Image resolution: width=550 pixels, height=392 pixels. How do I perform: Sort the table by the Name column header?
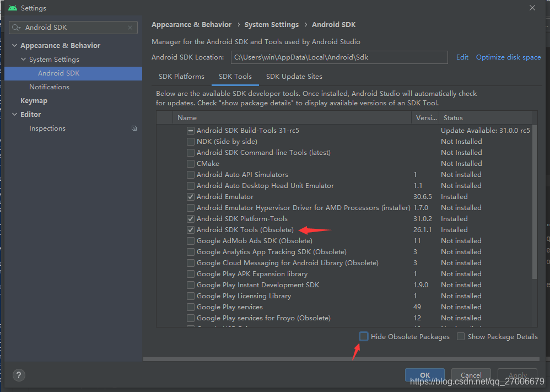[292, 118]
